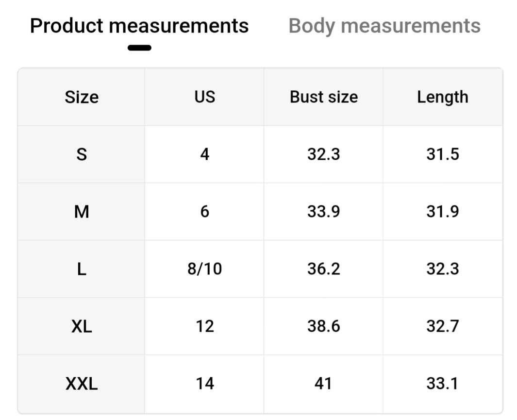Click the 33.1 length cell for XXL

click(442, 384)
